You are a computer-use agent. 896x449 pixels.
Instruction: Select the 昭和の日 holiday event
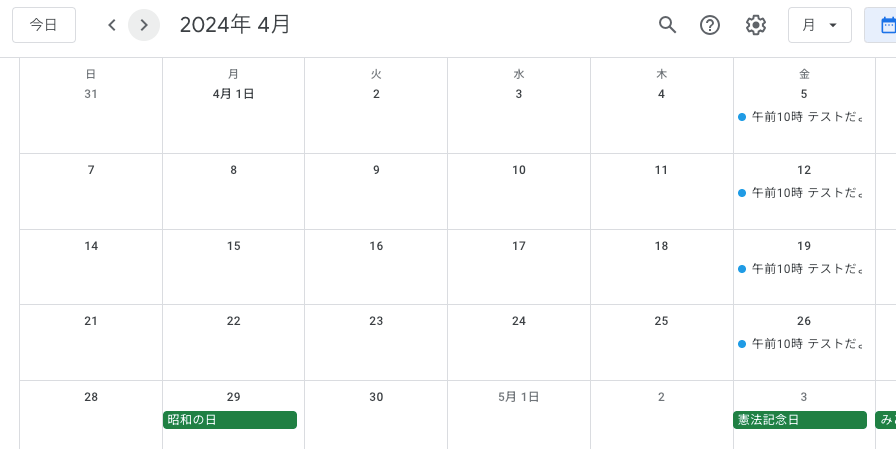pyautogui.click(x=230, y=420)
